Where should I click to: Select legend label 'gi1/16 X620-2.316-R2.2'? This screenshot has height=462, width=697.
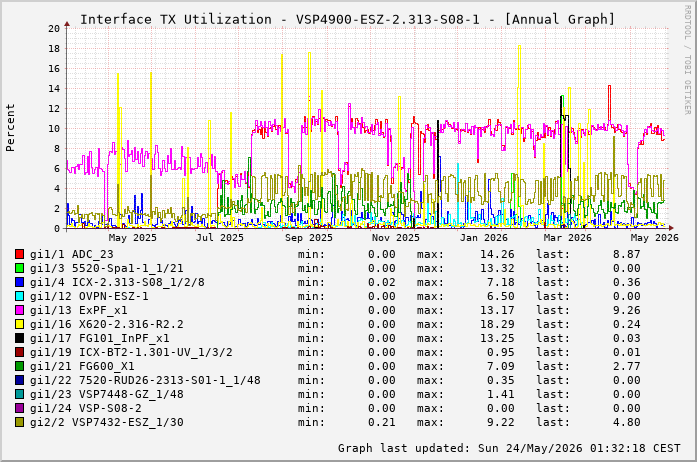click(x=106, y=324)
